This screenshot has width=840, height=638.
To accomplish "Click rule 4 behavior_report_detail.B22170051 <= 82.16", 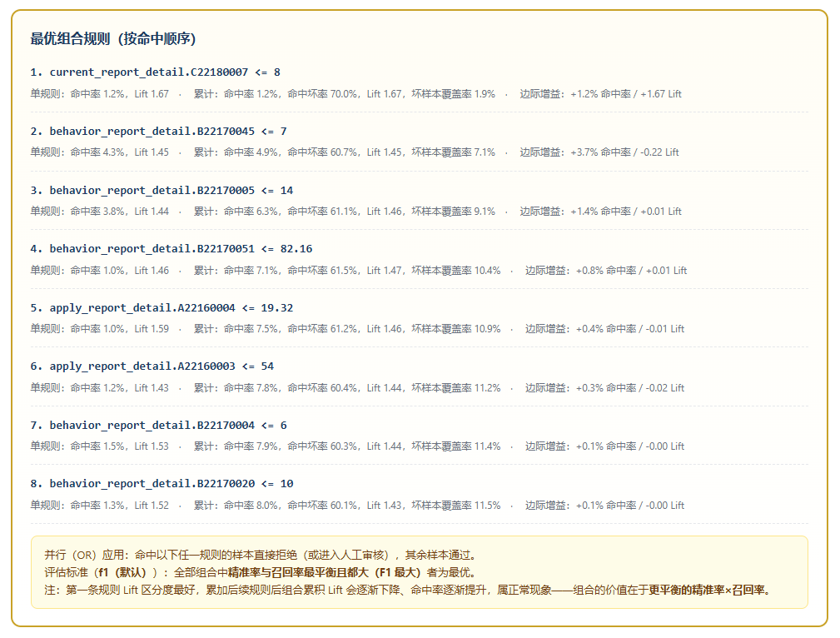I will (171, 249).
